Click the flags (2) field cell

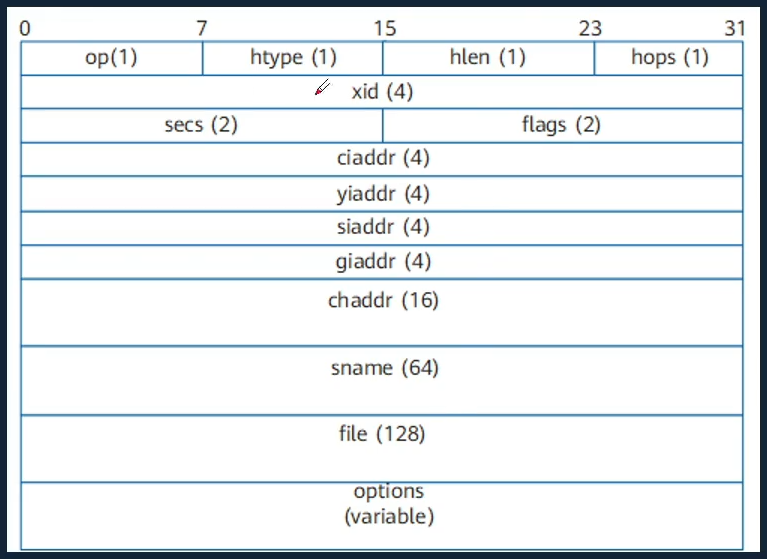click(x=563, y=126)
